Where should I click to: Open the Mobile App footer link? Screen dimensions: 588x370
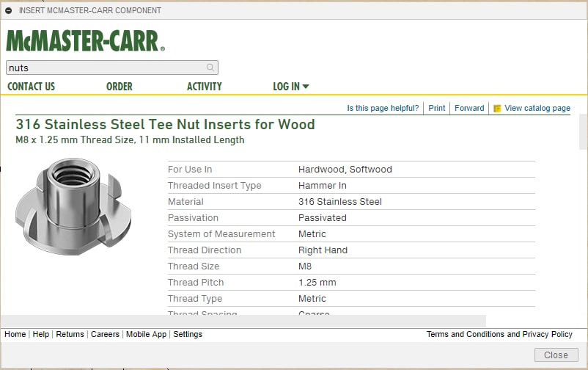[x=146, y=334]
